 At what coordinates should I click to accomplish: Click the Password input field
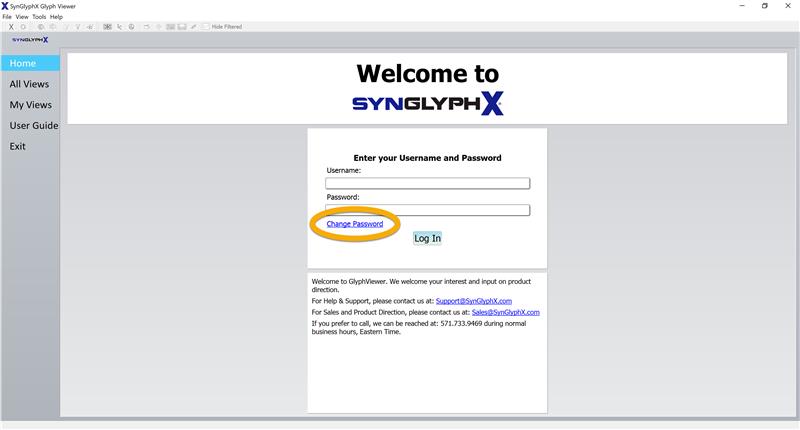point(428,210)
